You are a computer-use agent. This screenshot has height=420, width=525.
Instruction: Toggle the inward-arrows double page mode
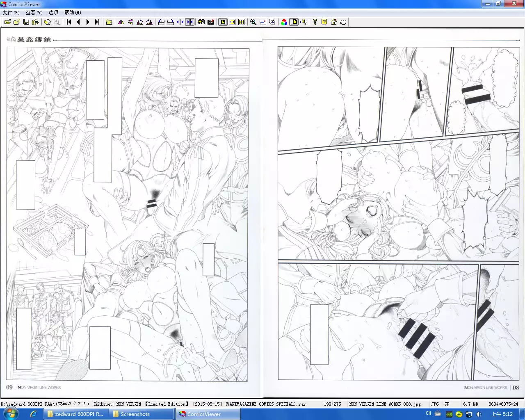coord(189,22)
